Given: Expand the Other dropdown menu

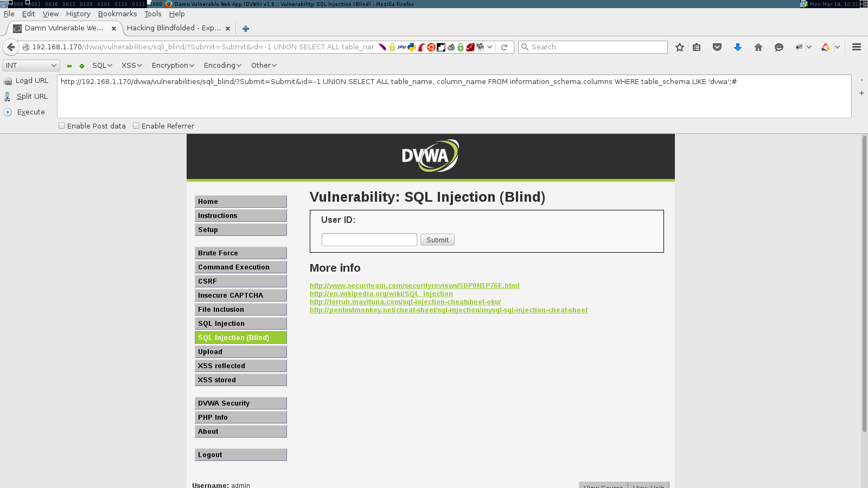Looking at the screenshot, I should [x=264, y=66].
